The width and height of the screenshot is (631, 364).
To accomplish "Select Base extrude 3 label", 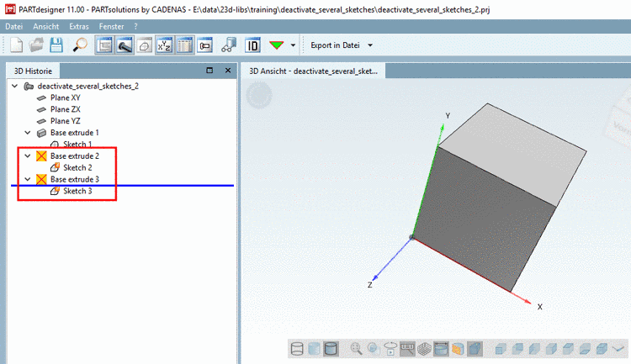I will point(74,179).
